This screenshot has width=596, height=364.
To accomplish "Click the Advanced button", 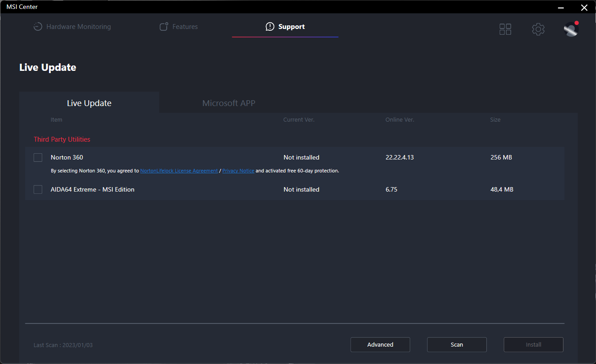I will [x=380, y=344].
